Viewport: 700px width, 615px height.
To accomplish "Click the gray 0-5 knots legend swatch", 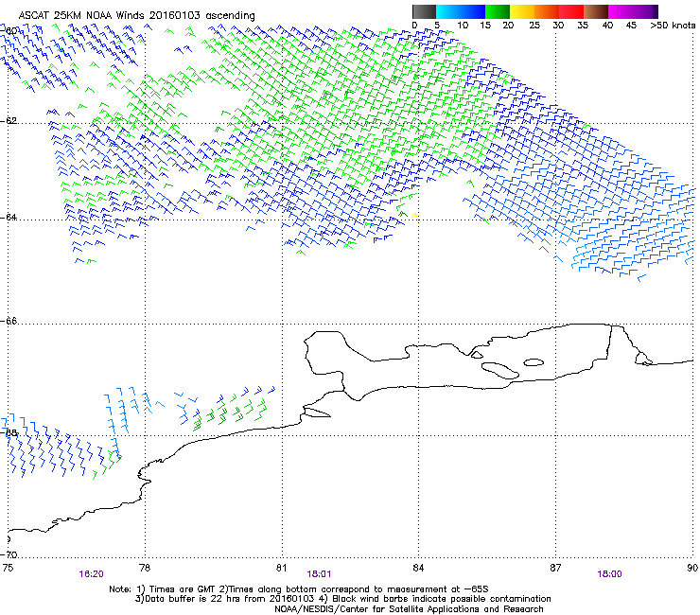I will 424,11.
